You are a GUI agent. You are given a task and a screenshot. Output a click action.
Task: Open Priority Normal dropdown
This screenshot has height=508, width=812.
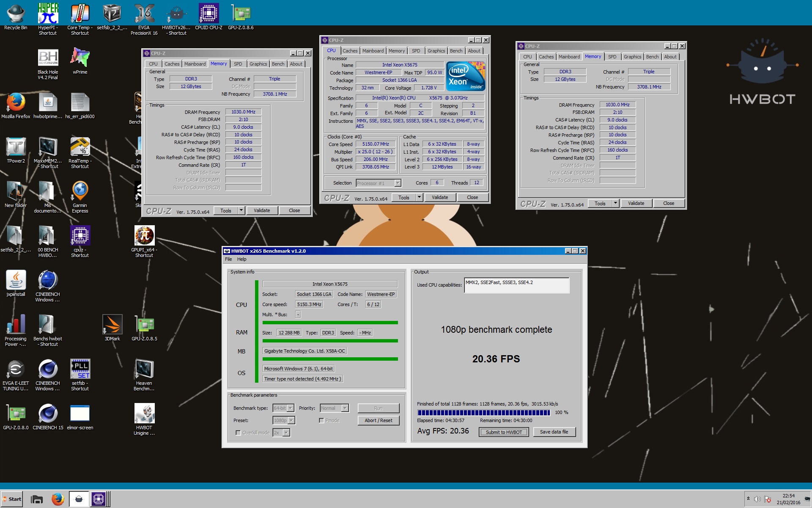click(x=345, y=408)
